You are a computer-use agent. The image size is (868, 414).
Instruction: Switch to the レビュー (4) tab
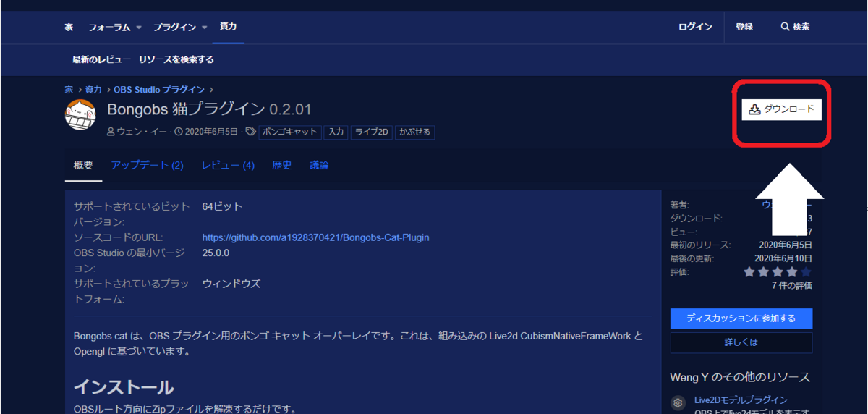tap(228, 166)
